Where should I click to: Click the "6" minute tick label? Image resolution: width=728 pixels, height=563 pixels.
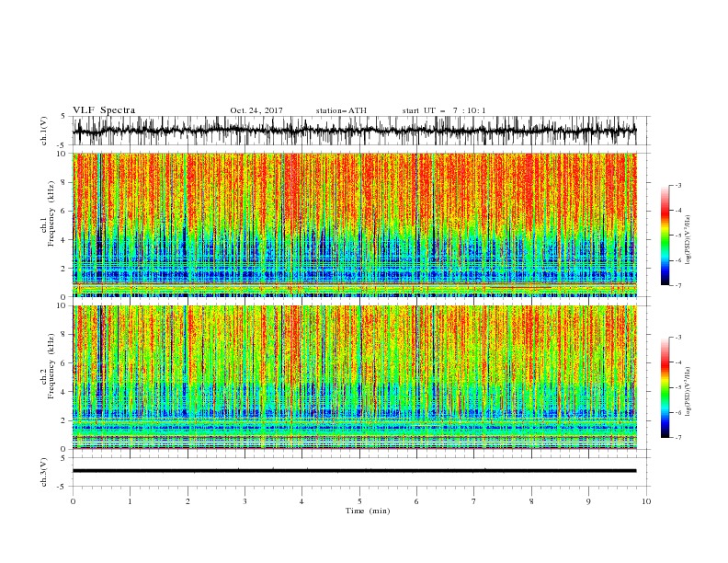click(x=416, y=501)
